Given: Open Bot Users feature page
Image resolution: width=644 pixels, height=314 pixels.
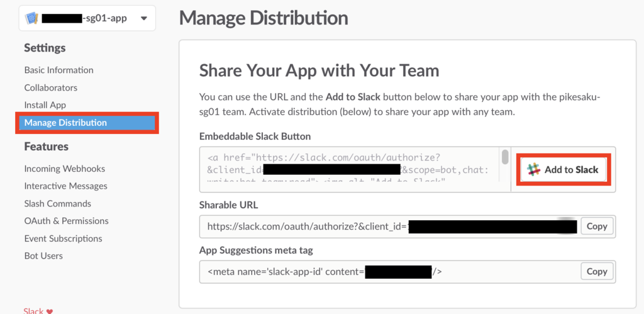Looking at the screenshot, I should pos(43,256).
